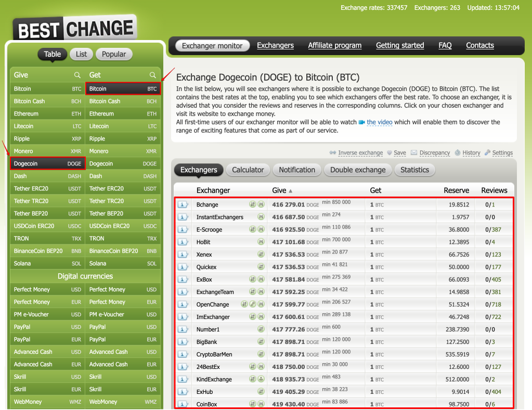Select the Exchangers results tab

point(199,170)
